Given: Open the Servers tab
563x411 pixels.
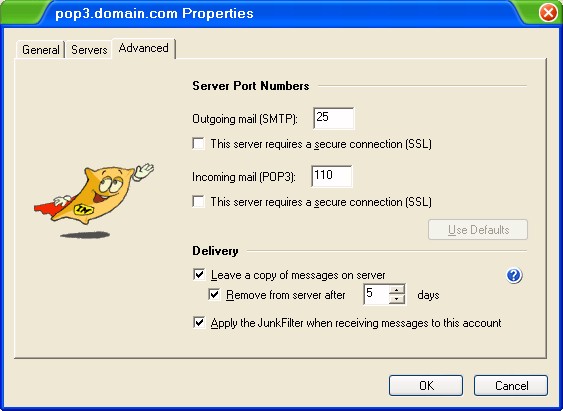Looking at the screenshot, I should pyautogui.click(x=89, y=50).
